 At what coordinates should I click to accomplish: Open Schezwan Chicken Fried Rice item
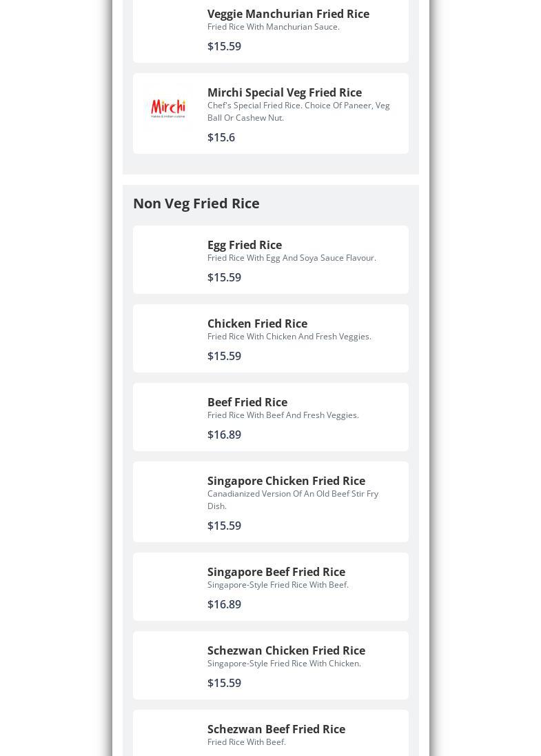click(x=286, y=650)
